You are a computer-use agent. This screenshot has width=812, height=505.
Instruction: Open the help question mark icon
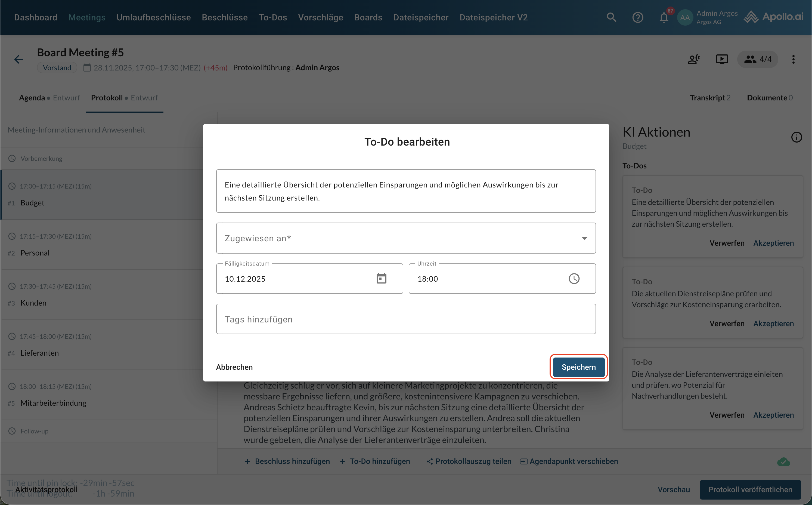637,17
